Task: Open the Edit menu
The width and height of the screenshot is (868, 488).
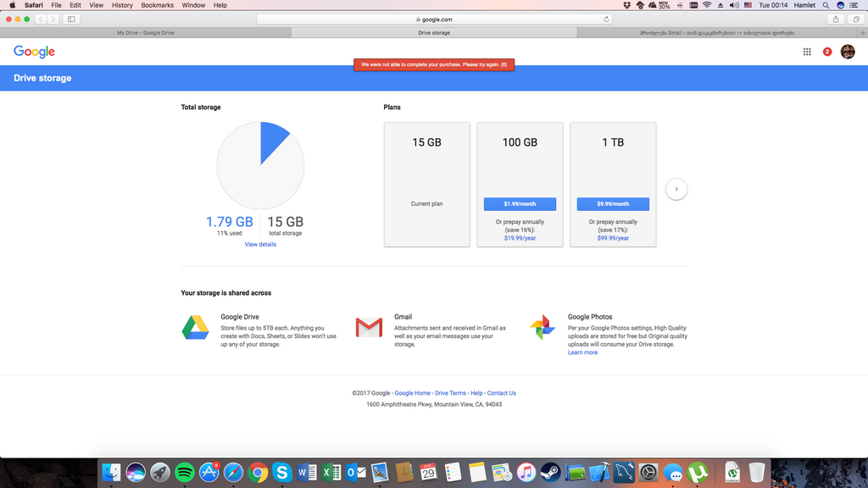Action: [x=75, y=5]
